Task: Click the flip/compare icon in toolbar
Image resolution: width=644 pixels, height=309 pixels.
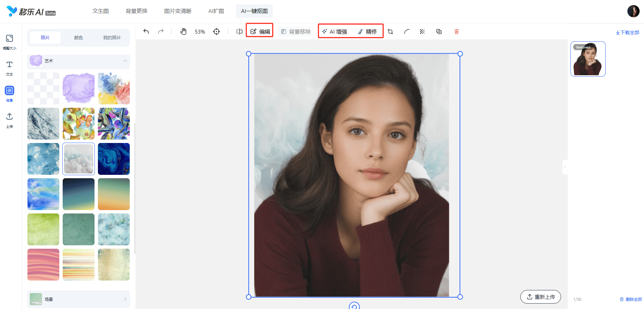Action: pos(240,32)
